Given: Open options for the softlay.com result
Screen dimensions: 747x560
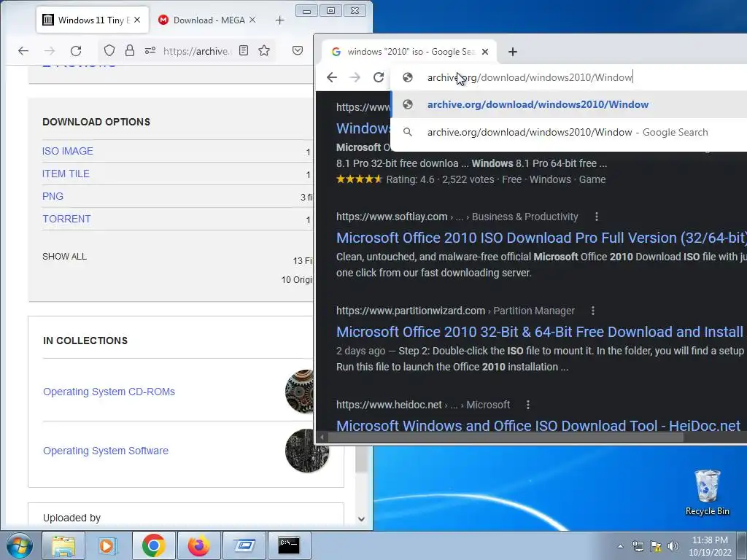Looking at the screenshot, I should [597, 217].
